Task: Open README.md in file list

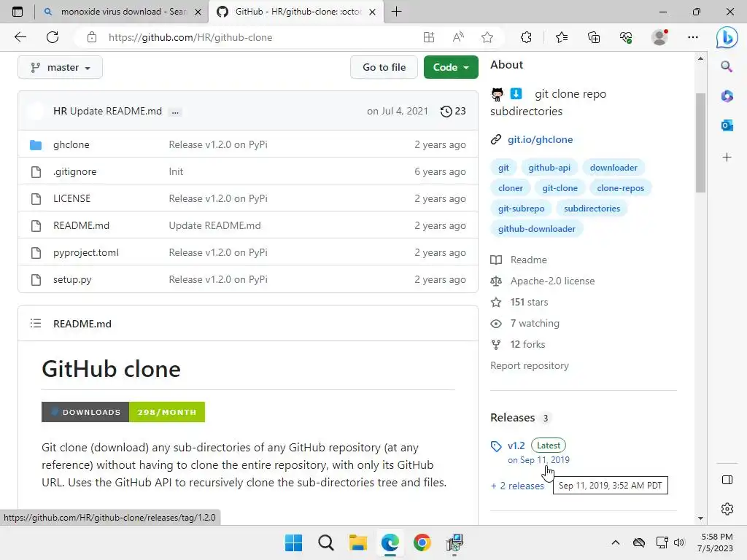Action: click(81, 226)
